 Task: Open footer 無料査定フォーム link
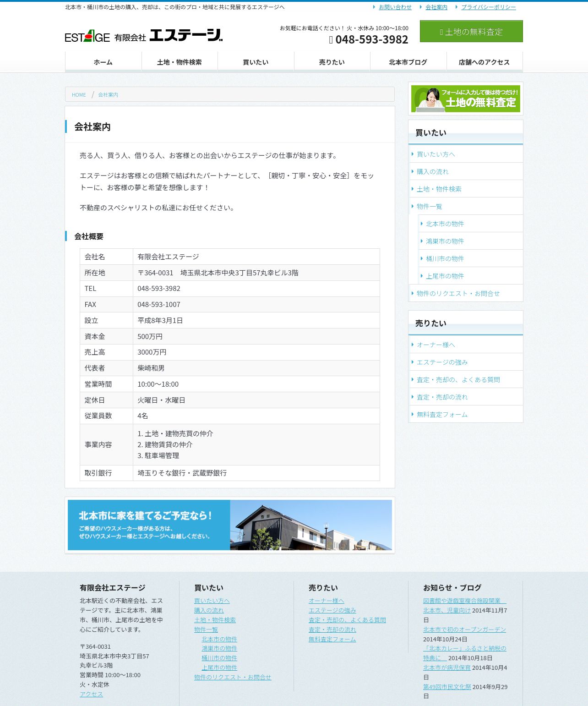pyautogui.click(x=332, y=639)
